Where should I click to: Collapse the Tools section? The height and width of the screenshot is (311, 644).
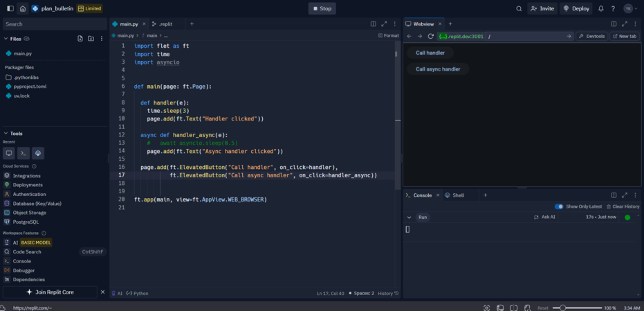click(6, 133)
